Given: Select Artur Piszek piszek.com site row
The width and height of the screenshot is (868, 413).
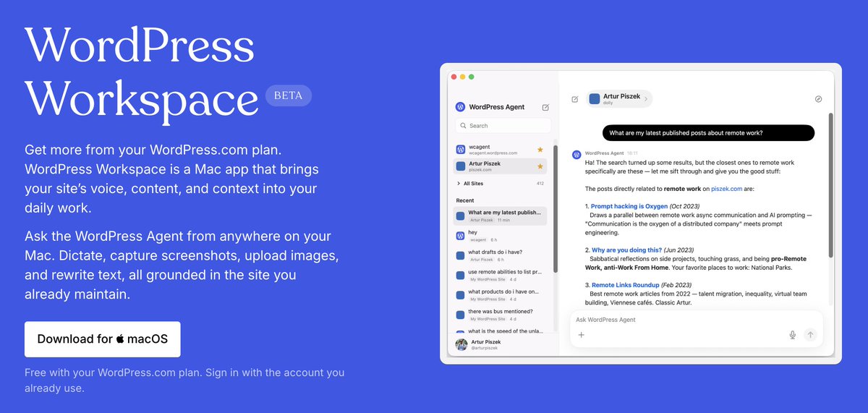Looking at the screenshot, I should pos(501,166).
